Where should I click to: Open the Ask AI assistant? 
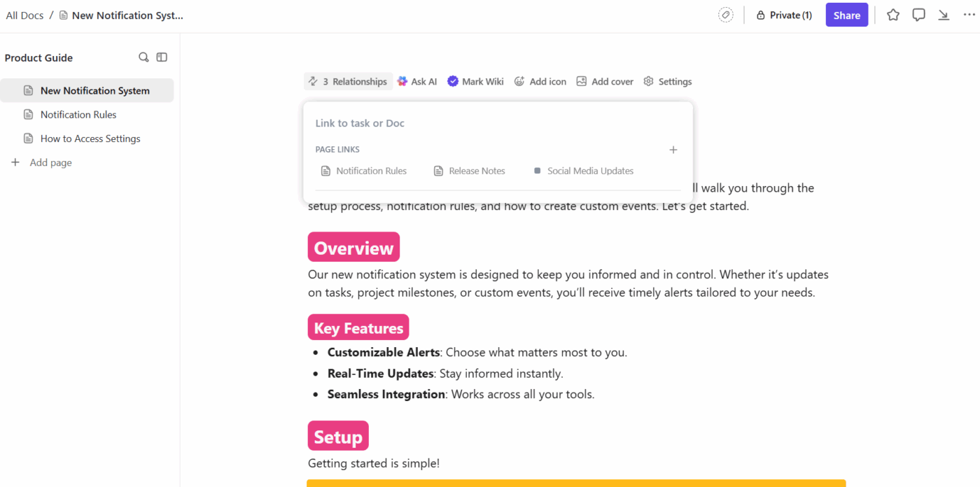[416, 81]
